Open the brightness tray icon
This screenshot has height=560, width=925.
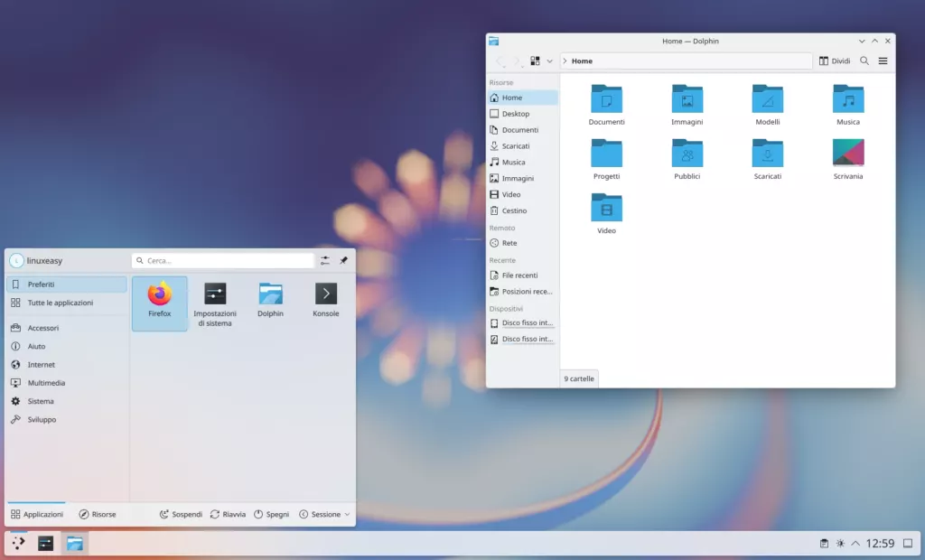840,543
